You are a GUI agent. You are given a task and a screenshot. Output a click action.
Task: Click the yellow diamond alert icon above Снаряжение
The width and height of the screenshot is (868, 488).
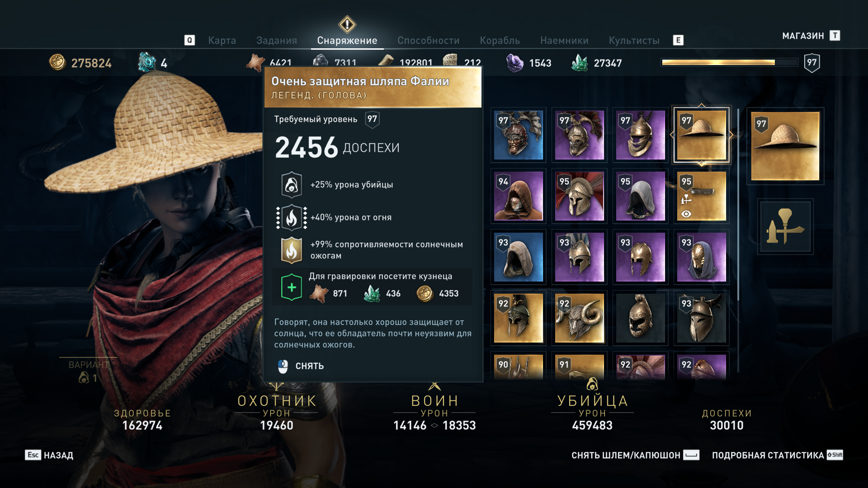[x=347, y=24]
